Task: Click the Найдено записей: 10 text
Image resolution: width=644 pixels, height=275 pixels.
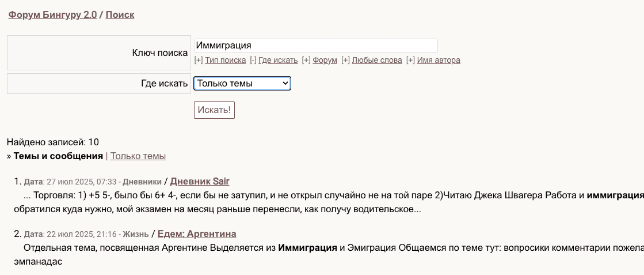Action: tap(53, 142)
